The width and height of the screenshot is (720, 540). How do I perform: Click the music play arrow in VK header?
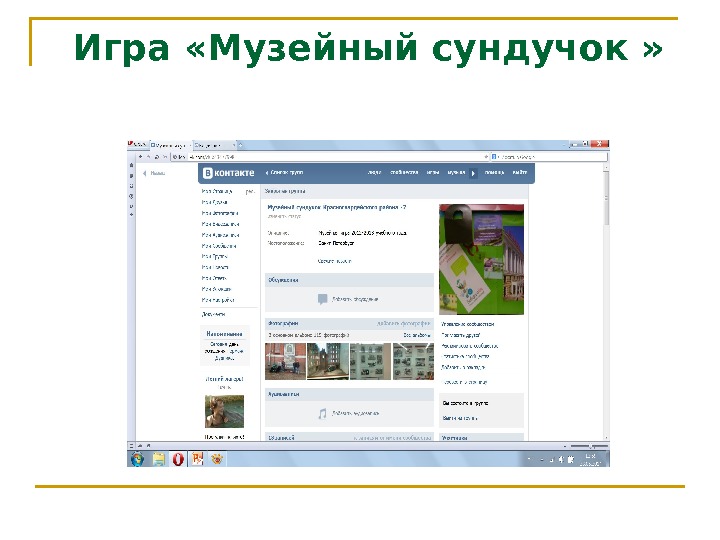(x=473, y=173)
